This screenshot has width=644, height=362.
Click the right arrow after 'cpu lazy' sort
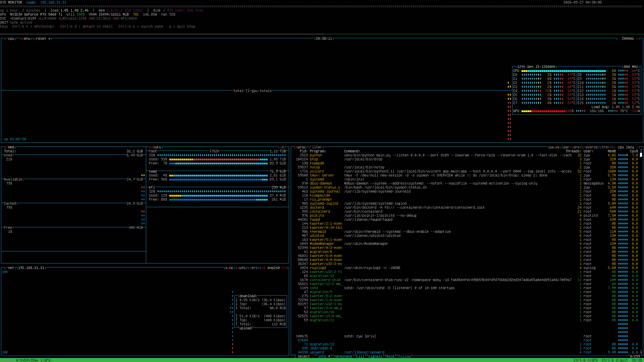click(637, 147)
